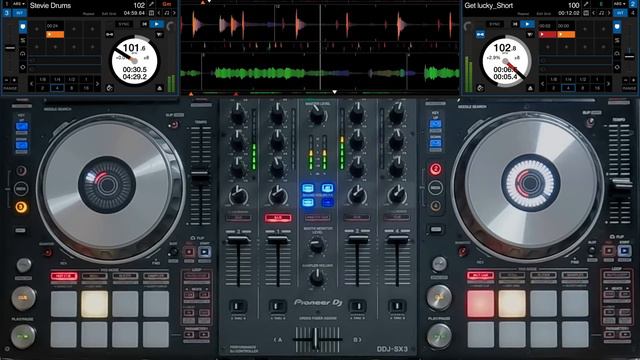
Task: Click the left deck FLIP REC button
Action: [189, 252]
